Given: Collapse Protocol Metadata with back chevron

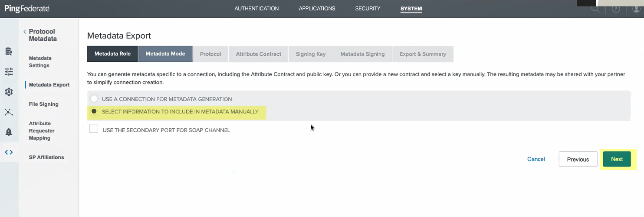Looking at the screenshot, I should (x=25, y=32).
